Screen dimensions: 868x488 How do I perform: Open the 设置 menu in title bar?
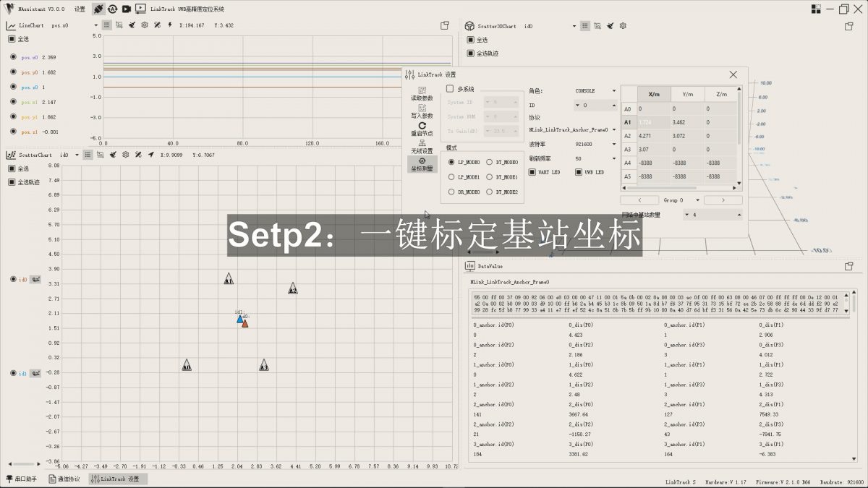80,9
